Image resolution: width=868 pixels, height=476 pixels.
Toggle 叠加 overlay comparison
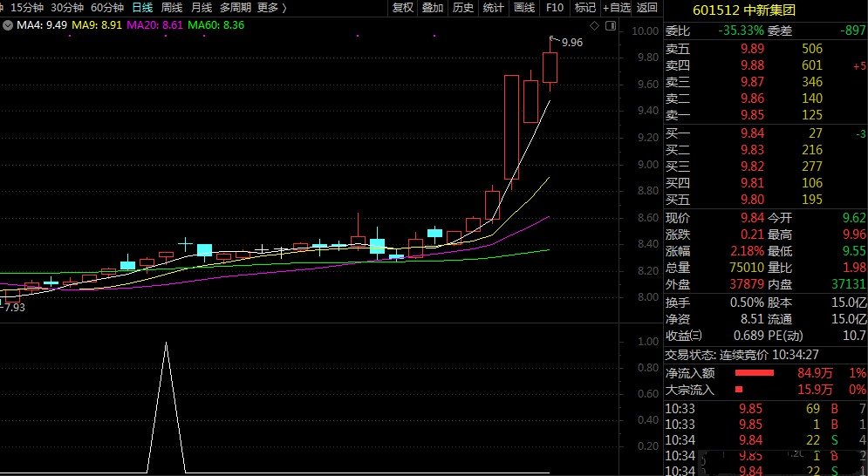(433, 8)
